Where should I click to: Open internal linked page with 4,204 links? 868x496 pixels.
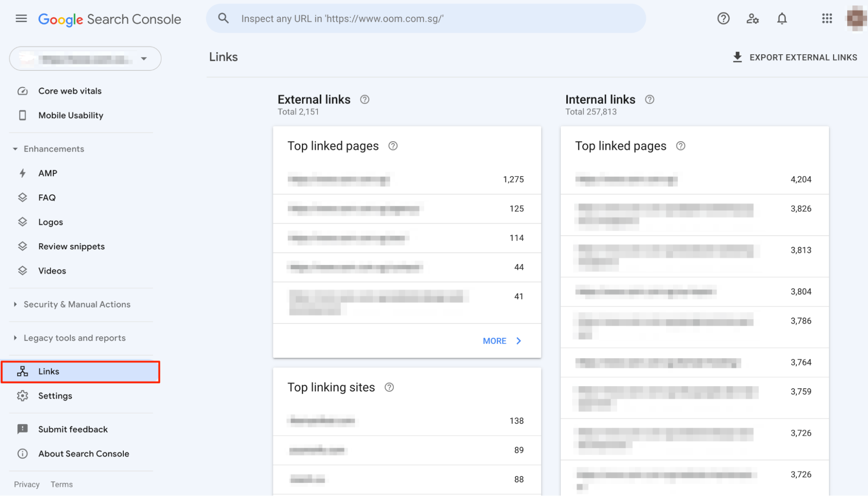[694, 180]
